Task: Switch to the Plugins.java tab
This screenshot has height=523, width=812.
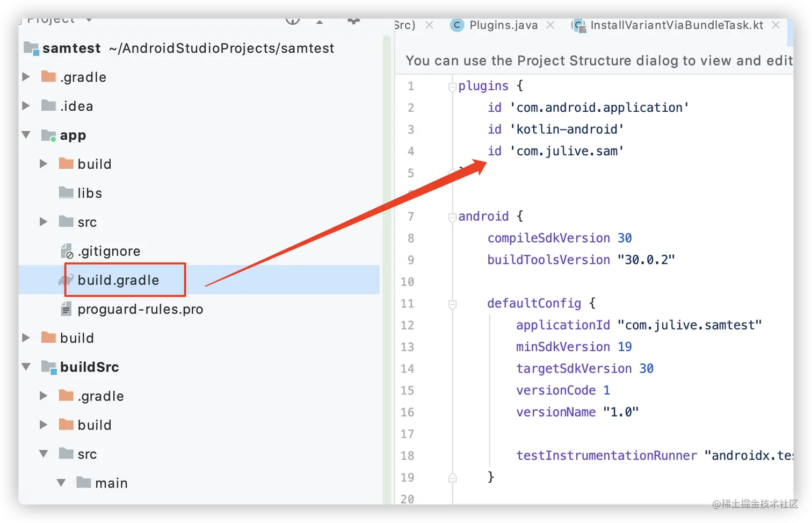Action: click(x=503, y=25)
